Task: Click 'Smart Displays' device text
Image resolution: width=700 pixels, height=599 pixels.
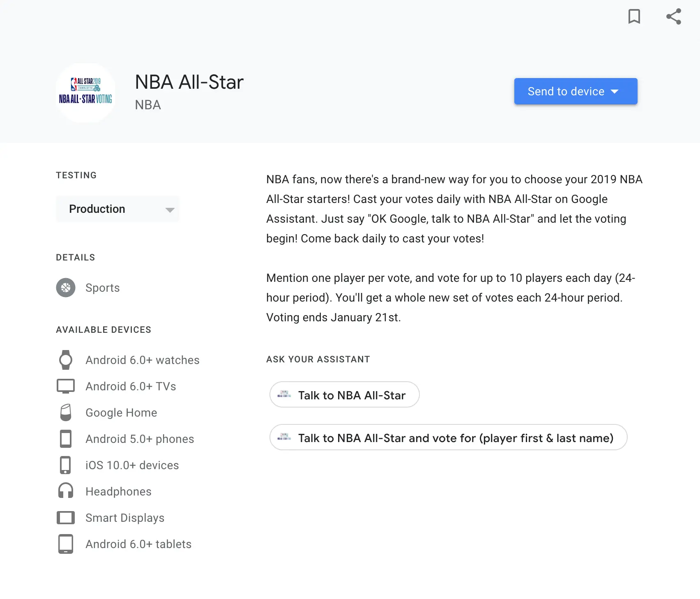Action: 125,518
